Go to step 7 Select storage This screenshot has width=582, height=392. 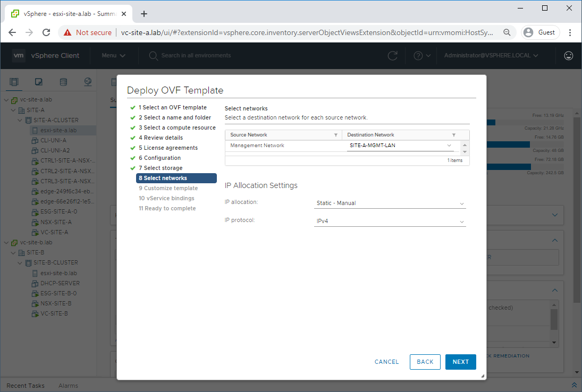click(x=161, y=168)
